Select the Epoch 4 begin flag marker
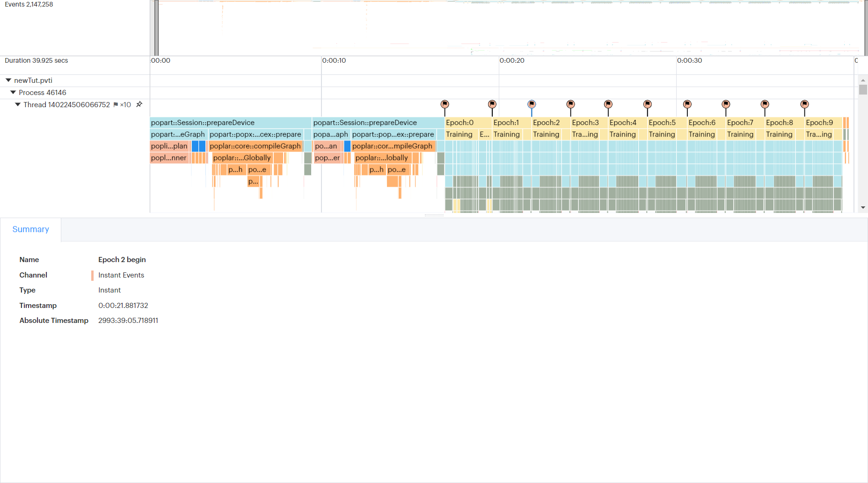Viewport: 868px width, 483px height. click(x=608, y=104)
